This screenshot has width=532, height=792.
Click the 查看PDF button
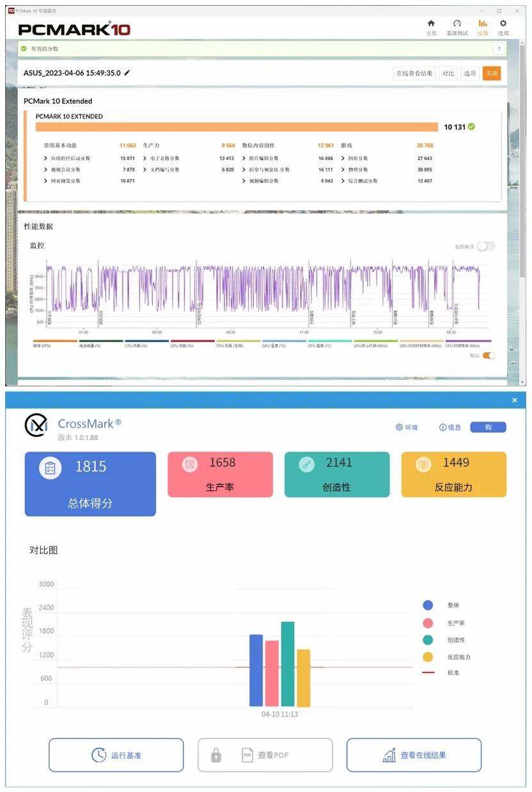[265, 756]
